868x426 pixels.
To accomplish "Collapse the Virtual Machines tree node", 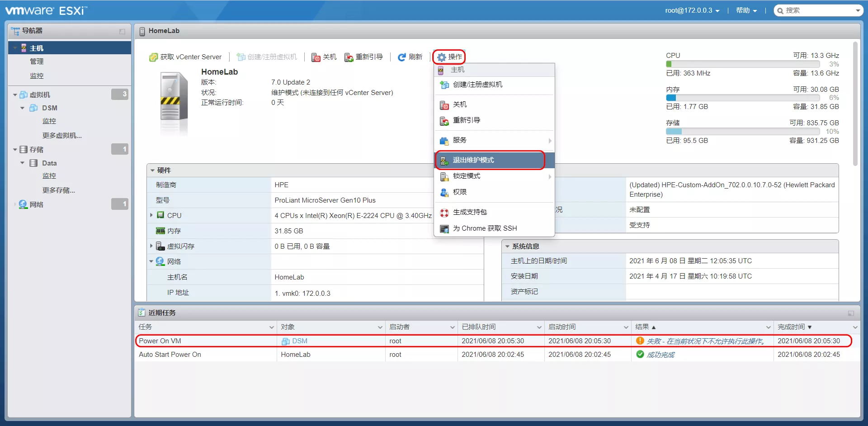I will (15, 95).
